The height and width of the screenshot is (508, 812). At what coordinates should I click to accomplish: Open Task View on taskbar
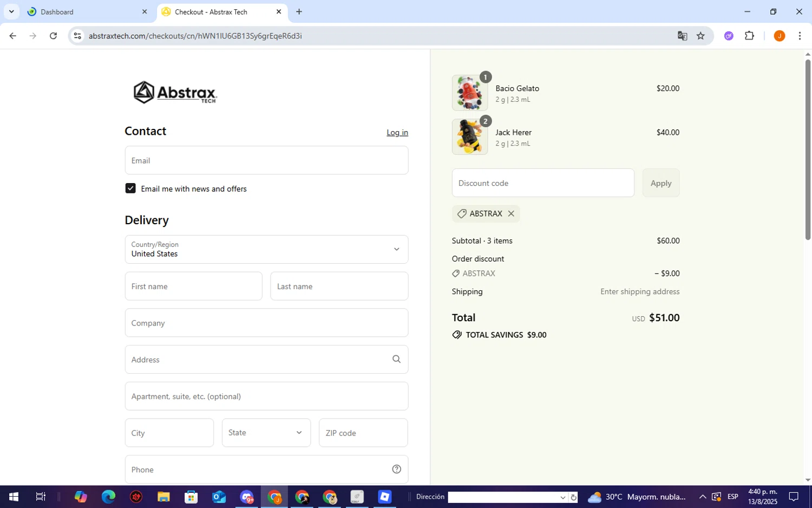(x=41, y=497)
